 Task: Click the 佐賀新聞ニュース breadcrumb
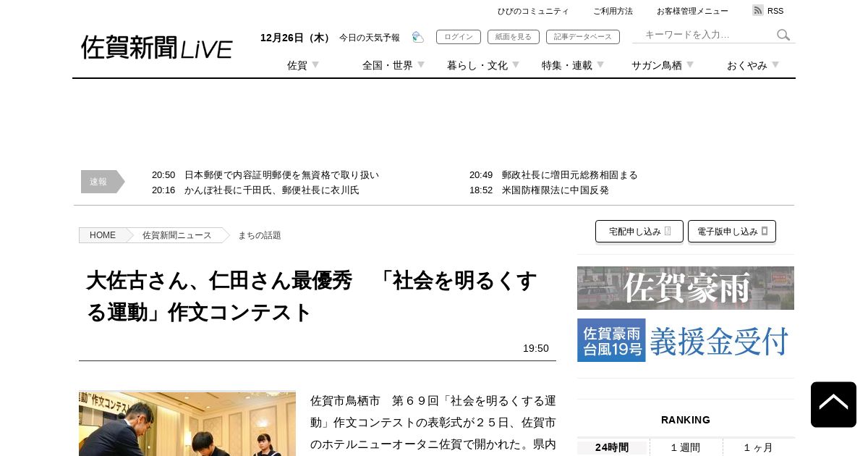tap(177, 235)
